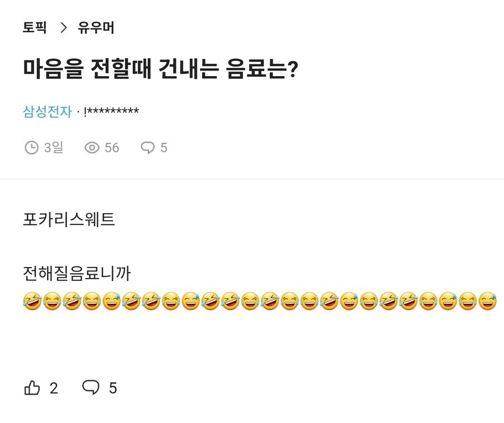Click the clock icon beside 3일

tap(32, 148)
